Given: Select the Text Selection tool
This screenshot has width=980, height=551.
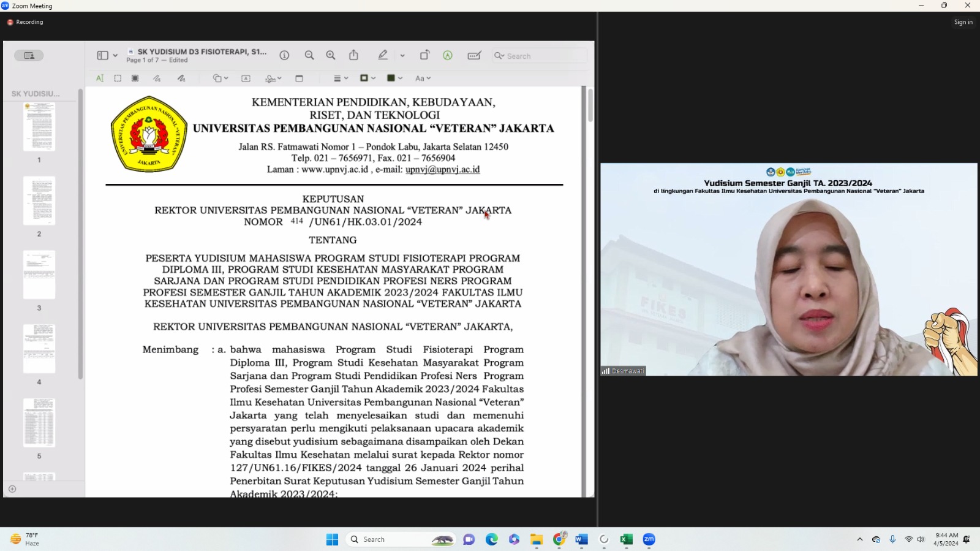Looking at the screenshot, I should [x=100, y=78].
